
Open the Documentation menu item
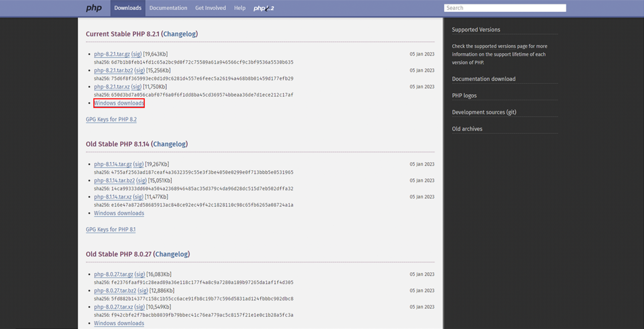168,8
